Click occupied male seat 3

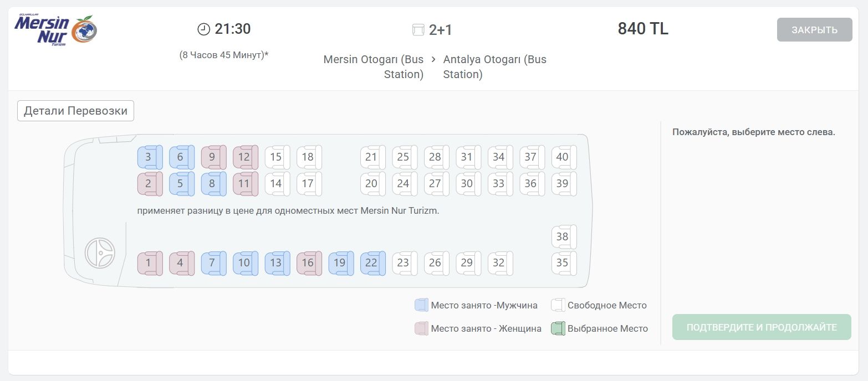[150, 157]
